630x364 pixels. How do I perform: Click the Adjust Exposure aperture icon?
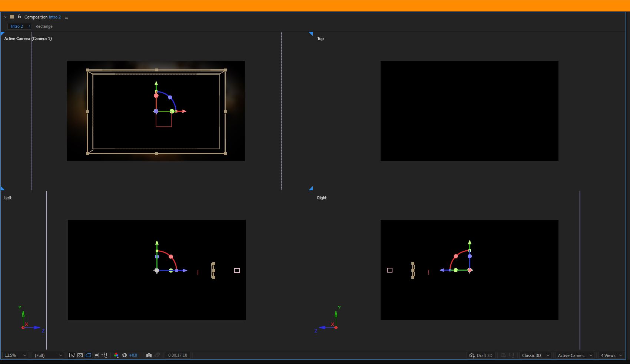(125, 355)
